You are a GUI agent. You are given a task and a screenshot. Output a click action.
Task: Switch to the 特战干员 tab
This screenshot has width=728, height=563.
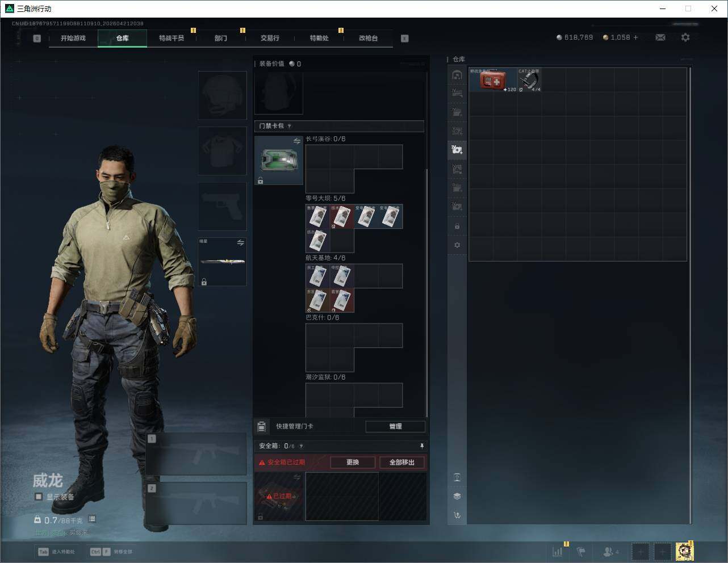(x=171, y=38)
